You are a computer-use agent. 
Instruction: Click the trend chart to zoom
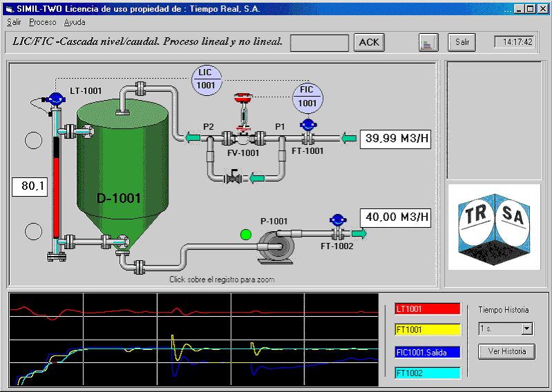click(194, 340)
